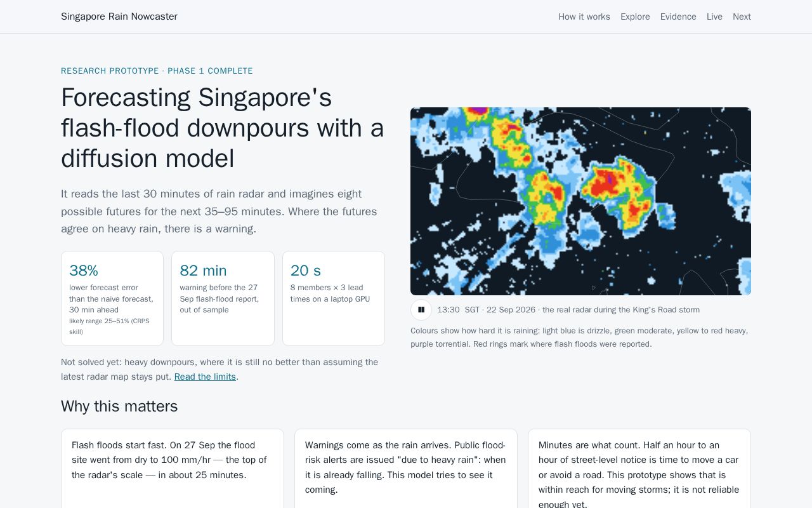The image size is (812, 508).
Task: Select the 38% lower forecast error card
Action: click(x=112, y=298)
